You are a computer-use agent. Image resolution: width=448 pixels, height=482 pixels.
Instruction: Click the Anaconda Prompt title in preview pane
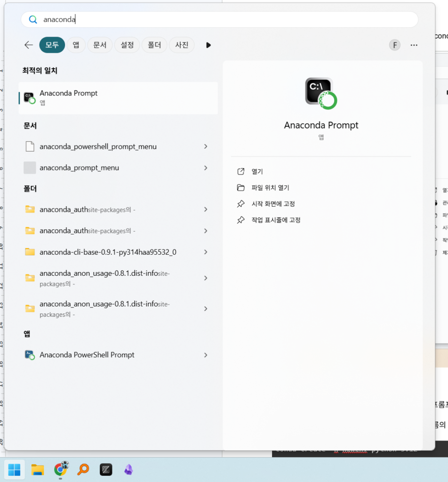click(x=321, y=125)
